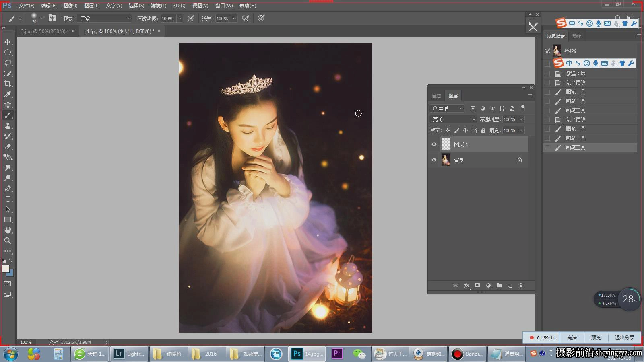644x362 pixels.
Task: Click the 高清 button
Action: 572,338
